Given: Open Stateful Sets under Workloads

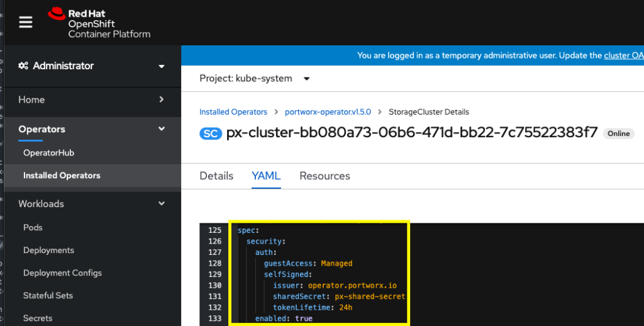Looking at the screenshot, I should click(x=48, y=296).
